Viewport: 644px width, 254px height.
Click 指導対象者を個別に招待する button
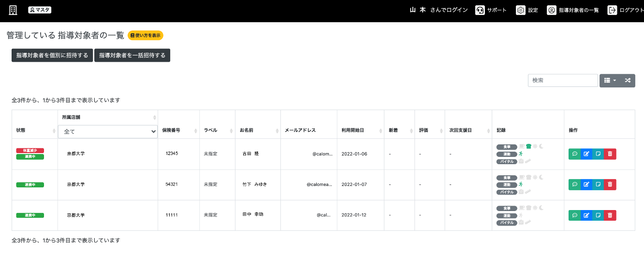pos(52,56)
